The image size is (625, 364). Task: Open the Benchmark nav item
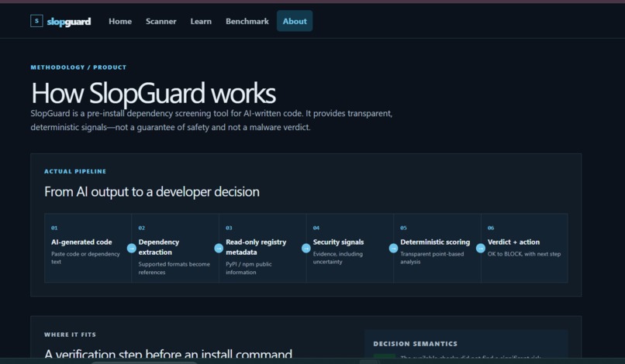(x=247, y=21)
